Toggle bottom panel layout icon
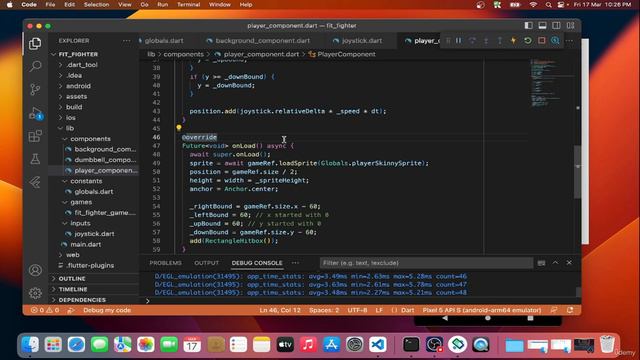640x360 pixels. pos(542,25)
